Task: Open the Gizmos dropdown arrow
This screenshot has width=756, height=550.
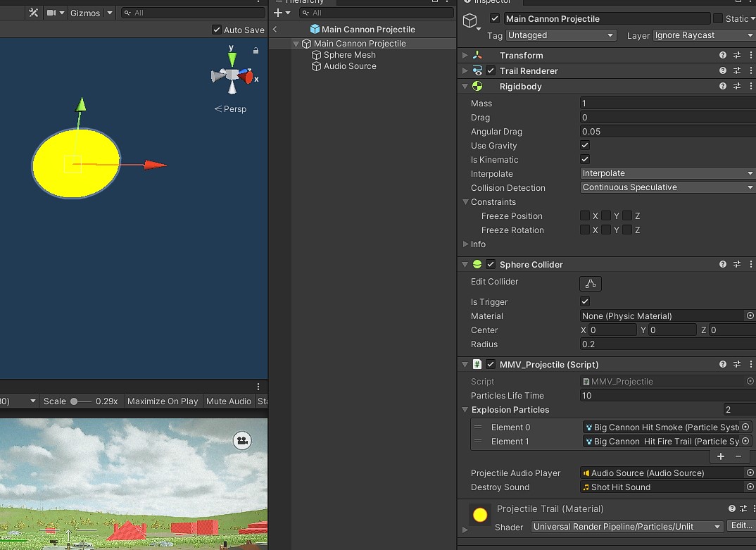Action: click(109, 13)
